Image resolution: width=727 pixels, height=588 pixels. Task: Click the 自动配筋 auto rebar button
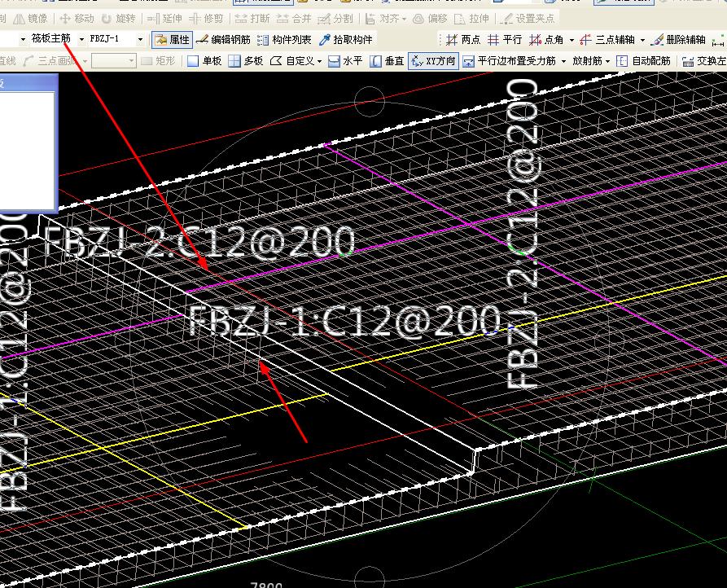[643, 61]
